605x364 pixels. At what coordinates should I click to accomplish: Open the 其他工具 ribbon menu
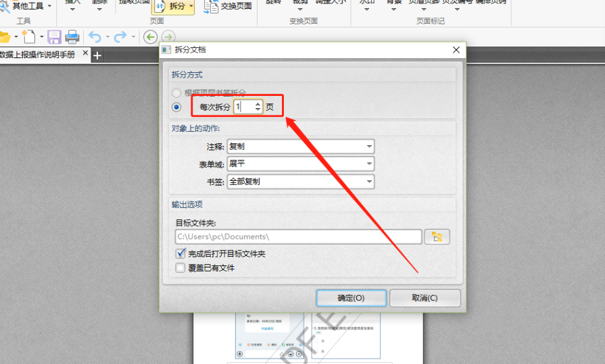tap(26, 6)
